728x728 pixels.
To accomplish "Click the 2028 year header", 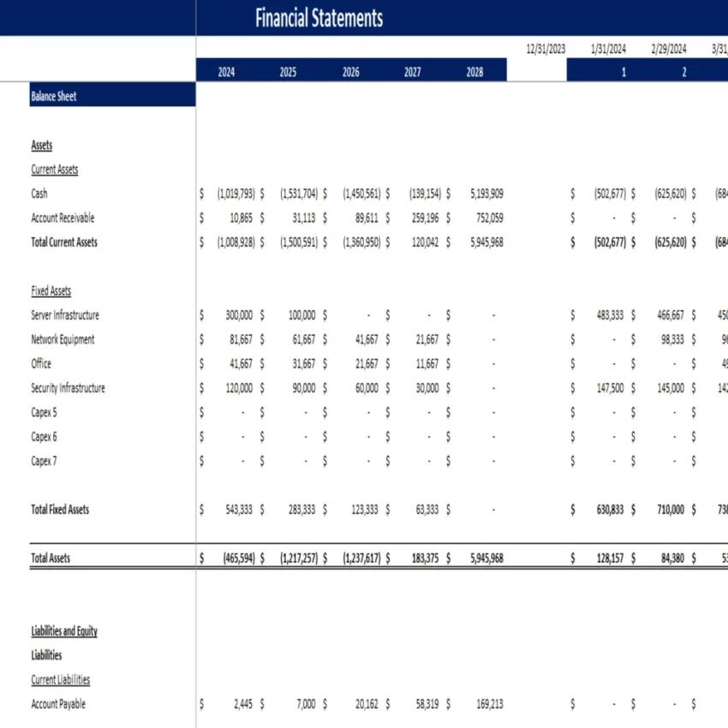I will tap(474, 70).
